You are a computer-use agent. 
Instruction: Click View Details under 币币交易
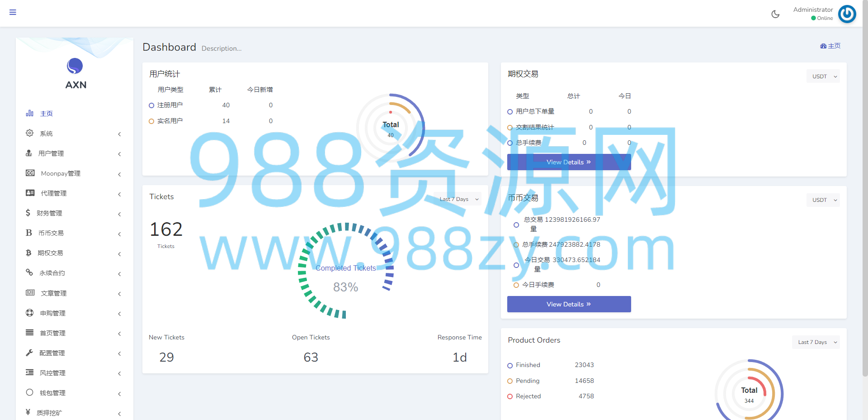click(569, 304)
